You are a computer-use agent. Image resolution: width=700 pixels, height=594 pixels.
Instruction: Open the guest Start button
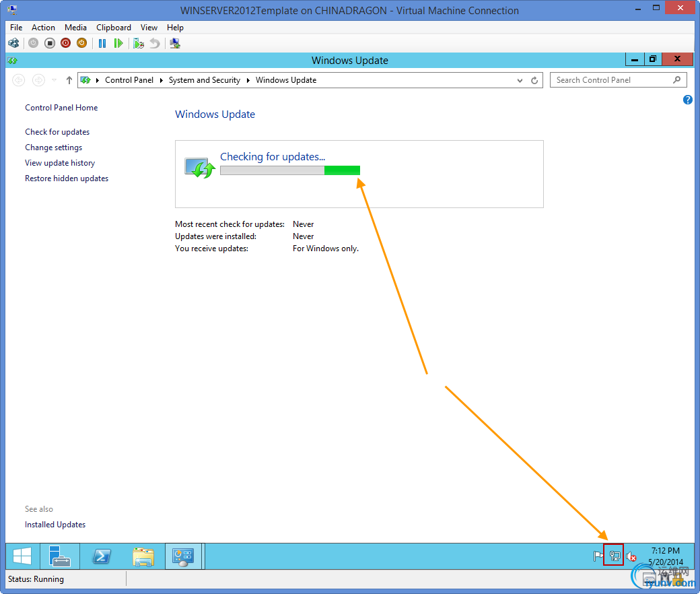pyautogui.click(x=22, y=556)
